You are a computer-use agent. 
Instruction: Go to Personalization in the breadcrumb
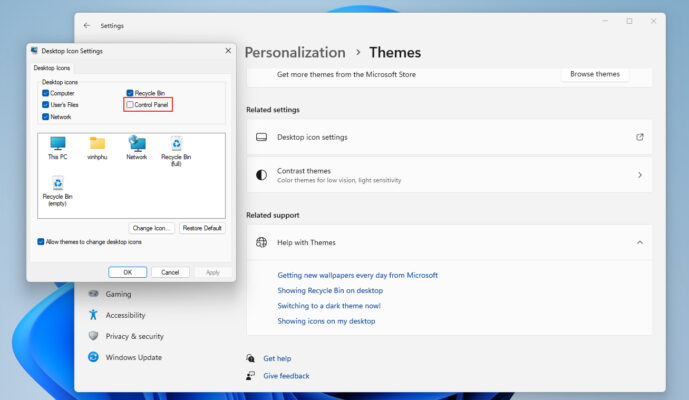(x=294, y=52)
